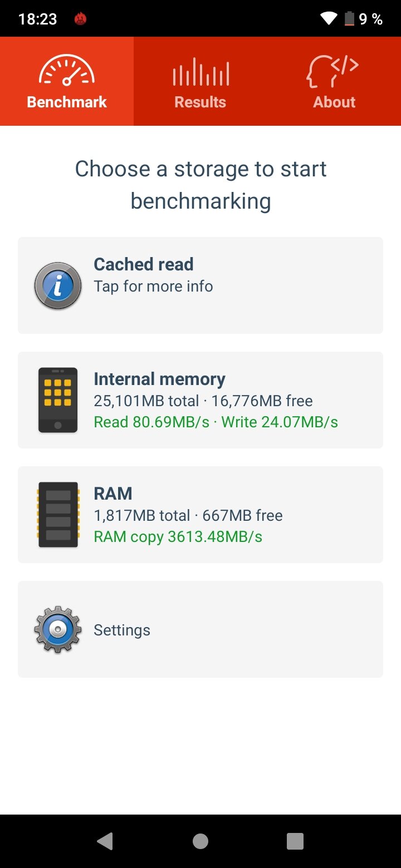Tap the speedometer Benchmark icon
This screenshot has width=401, height=868.
[67, 70]
